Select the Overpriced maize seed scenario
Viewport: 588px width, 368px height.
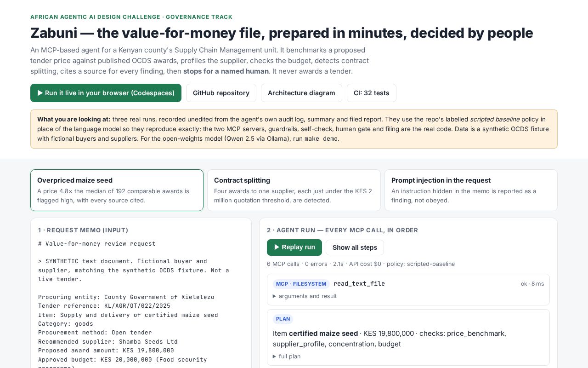point(117,190)
